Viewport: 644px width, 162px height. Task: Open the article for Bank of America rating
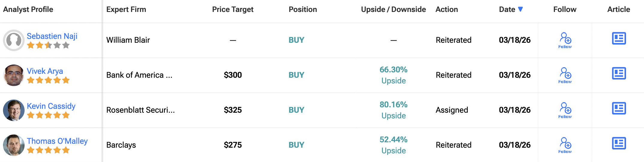(619, 74)
